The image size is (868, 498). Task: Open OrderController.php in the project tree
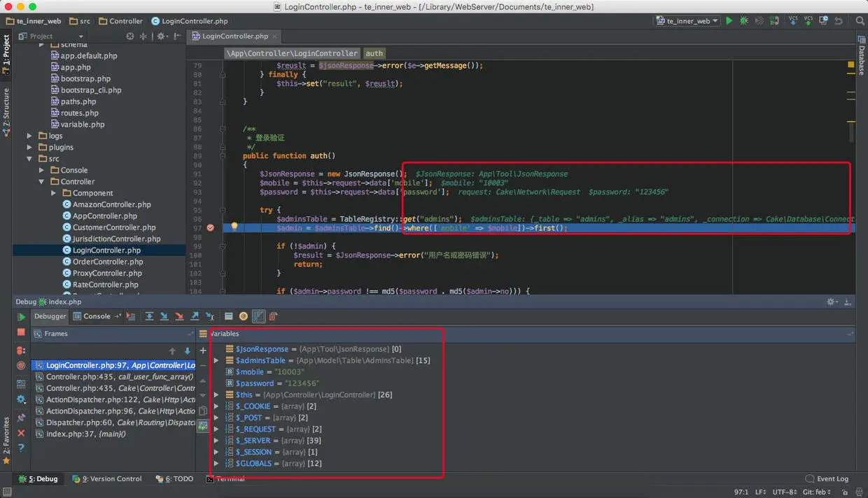(108, 262)
